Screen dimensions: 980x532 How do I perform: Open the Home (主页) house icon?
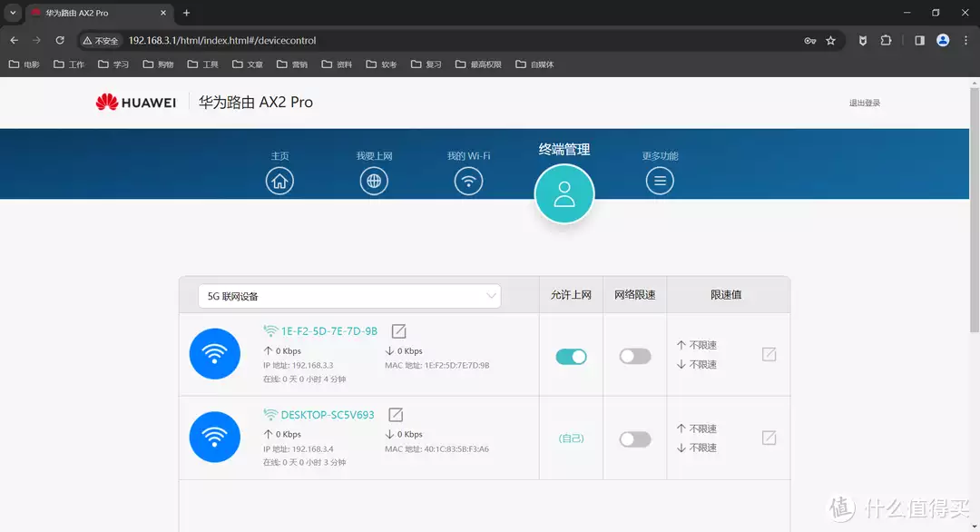click(279, 181)
